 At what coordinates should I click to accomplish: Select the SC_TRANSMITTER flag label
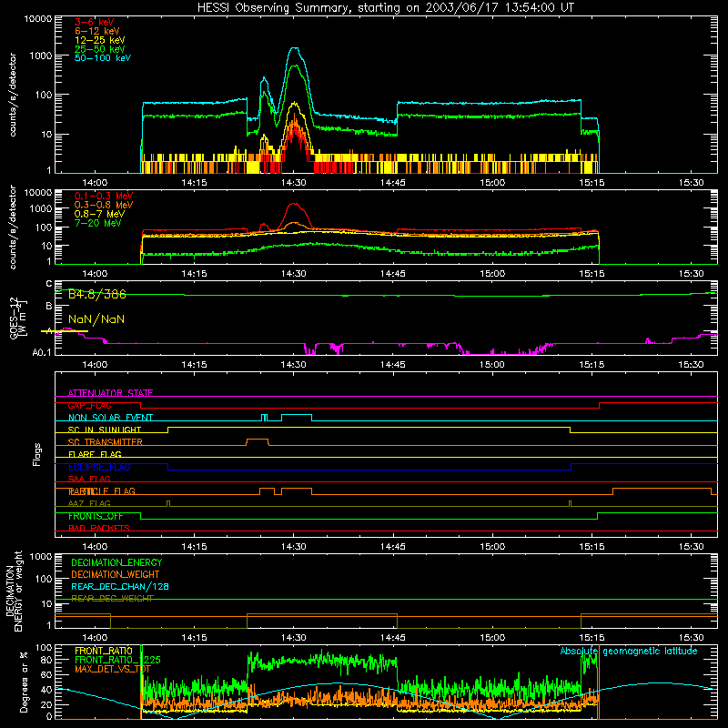click(x=106, y=442)
